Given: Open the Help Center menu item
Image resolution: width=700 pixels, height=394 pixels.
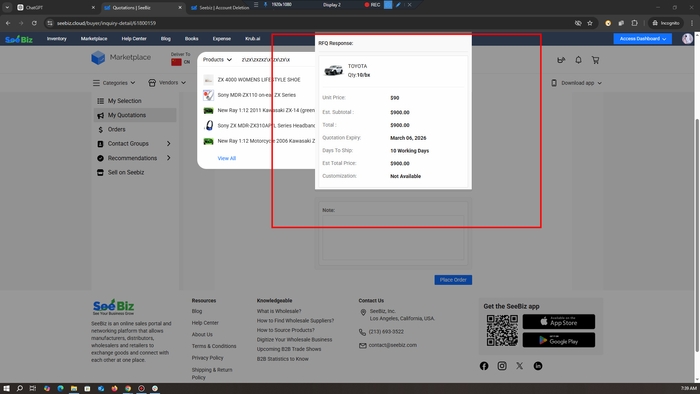Looking at the screenshot, I should pyautogui.click(x=134, y=39).
